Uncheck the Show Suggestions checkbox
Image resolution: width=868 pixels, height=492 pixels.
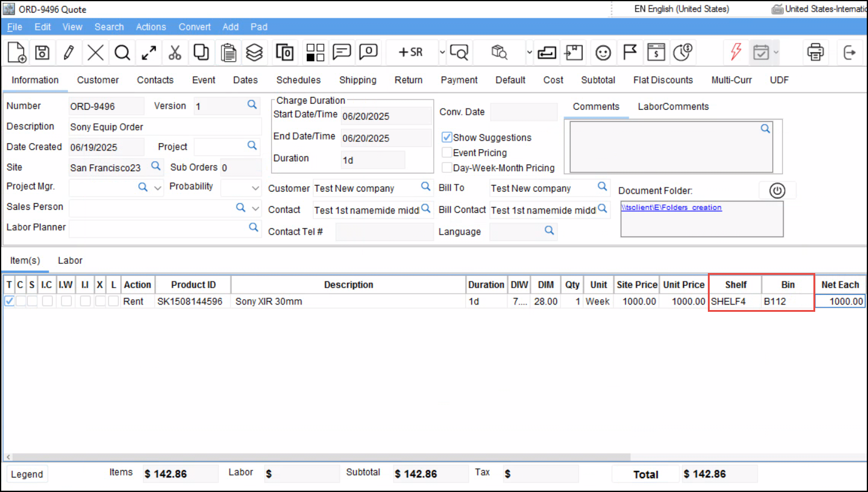click(447, 138)
